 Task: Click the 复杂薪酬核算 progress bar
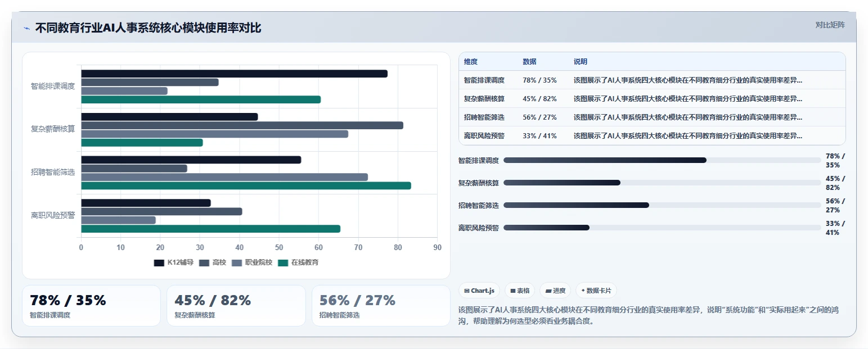point(662,183)
